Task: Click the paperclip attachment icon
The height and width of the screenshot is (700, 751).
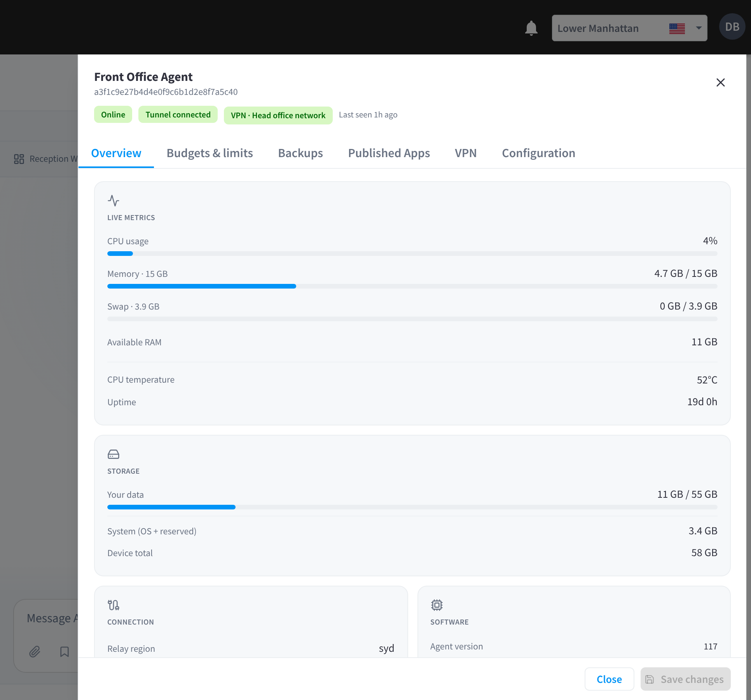Action: tap(35, 651)
